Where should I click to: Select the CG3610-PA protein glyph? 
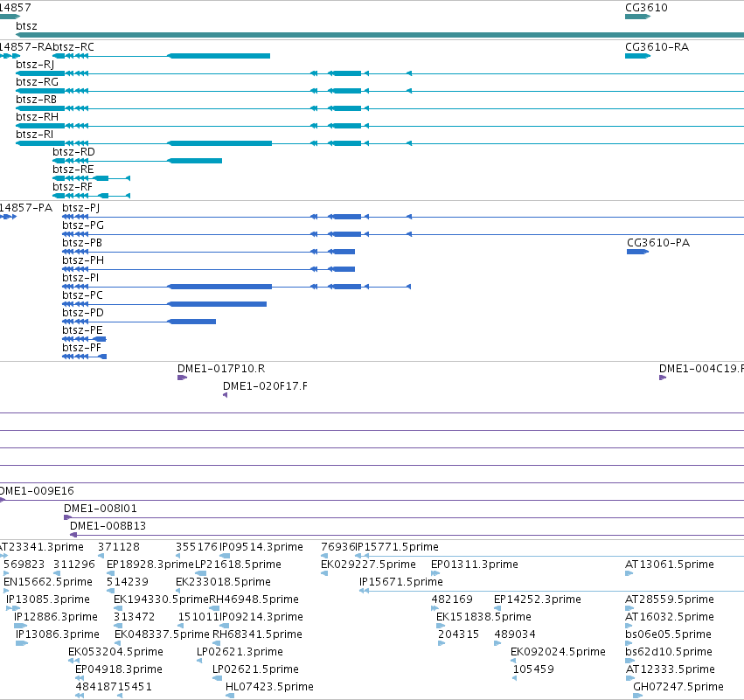tap(637, 252)
